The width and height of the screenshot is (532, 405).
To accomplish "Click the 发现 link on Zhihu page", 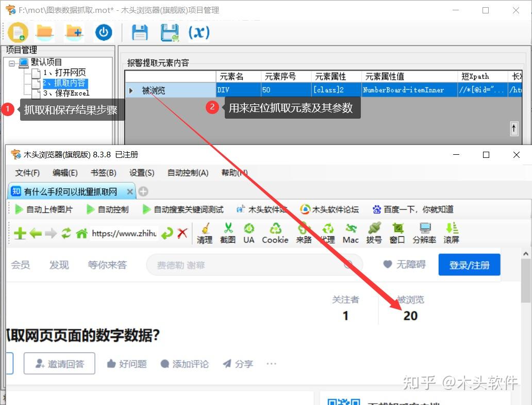I will 59,265.
